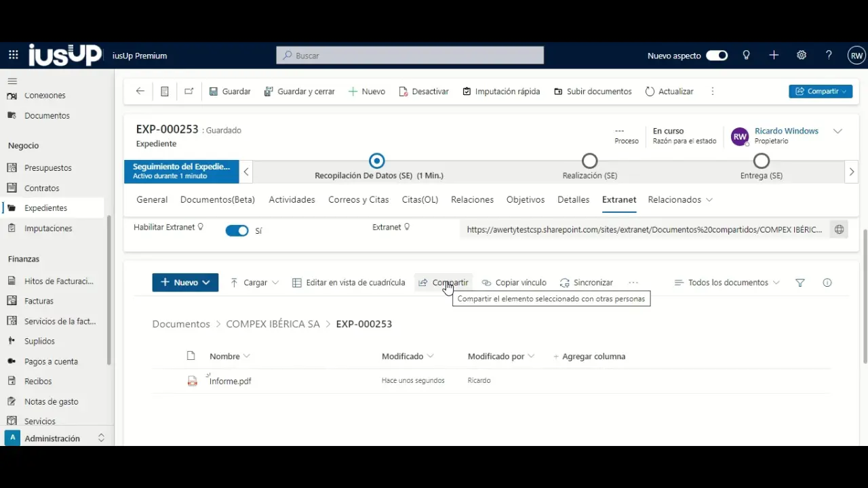Click the help question mark icon
868x488 pixels.
tap(829, 56)
